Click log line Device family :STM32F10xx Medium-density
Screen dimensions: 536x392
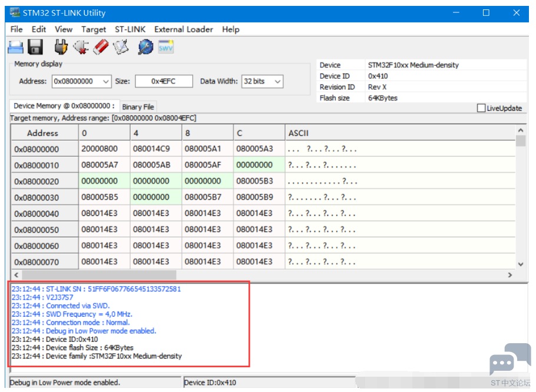97,356
